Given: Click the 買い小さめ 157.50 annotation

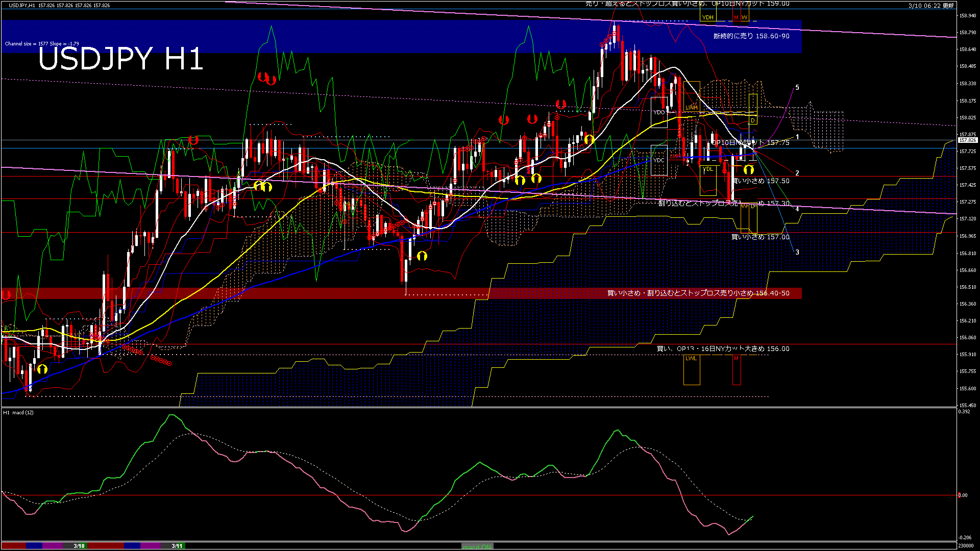Looking at the screenshot, I should (761, 181).
